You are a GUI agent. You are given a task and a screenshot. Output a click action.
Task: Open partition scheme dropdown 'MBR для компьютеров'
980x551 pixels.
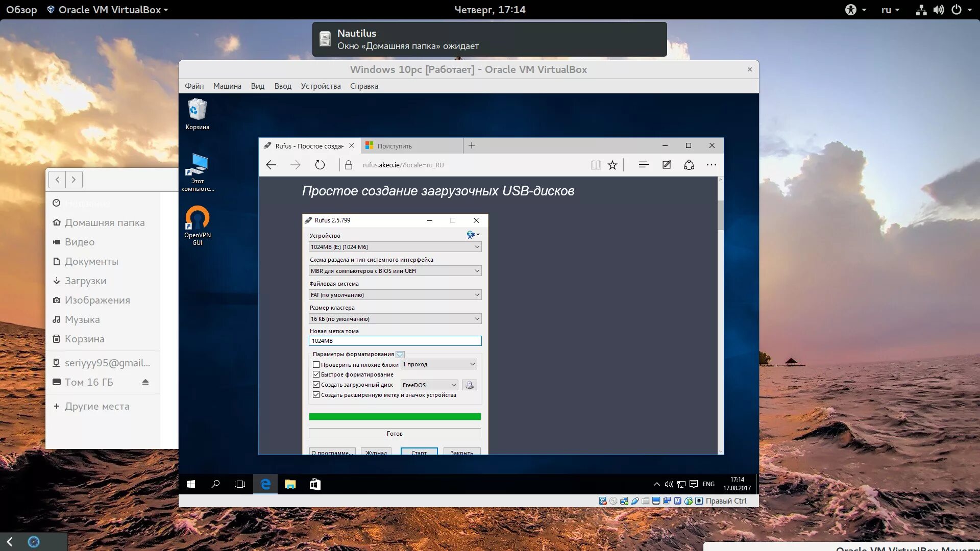pos(395,271)
